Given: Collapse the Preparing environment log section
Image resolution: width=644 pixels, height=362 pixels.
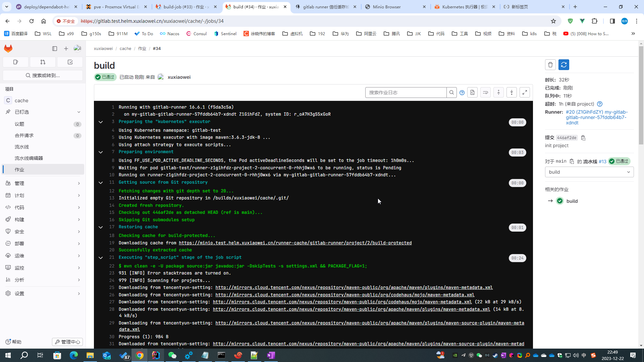Looking at the screenshot, I should pyautogui.click(x=101, y=152).
